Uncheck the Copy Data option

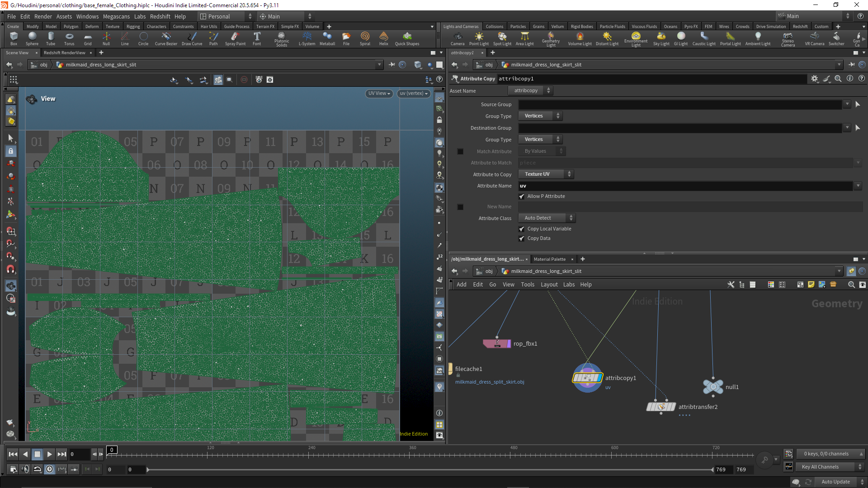522,238
